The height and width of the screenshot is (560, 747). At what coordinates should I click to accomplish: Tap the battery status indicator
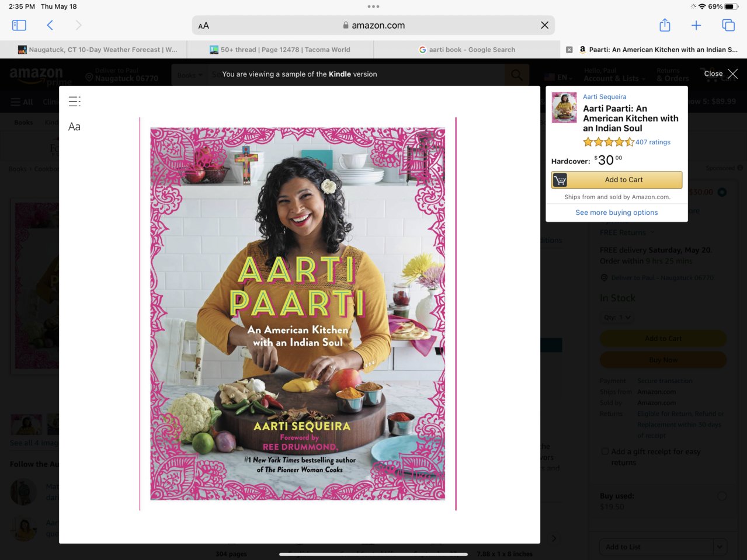[732, 6]
